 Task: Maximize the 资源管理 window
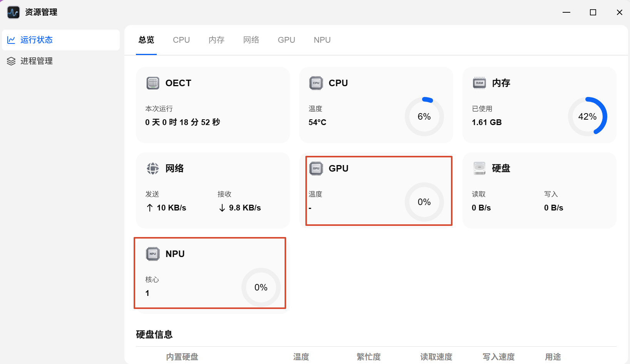593,12
